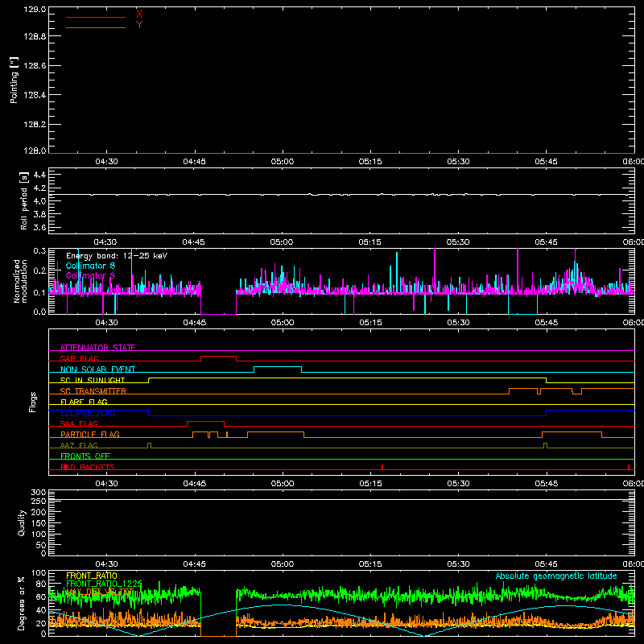Click the 128.6 tick label on Pointing axis
The height and width of the screenshot is (644, 644).
pyautogui.click(x=35, y=66)
